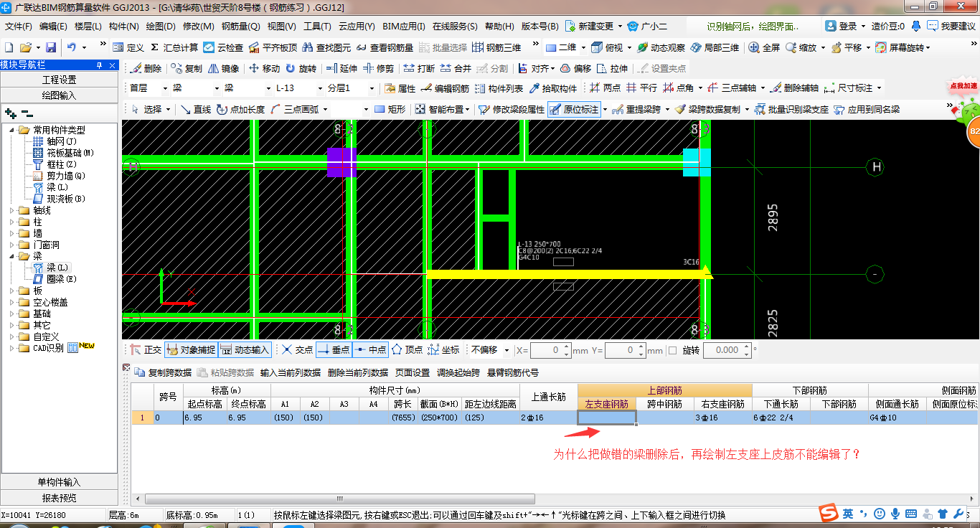Expand the 板 tree node
The image size is (980, 528).
coord(11,291)
